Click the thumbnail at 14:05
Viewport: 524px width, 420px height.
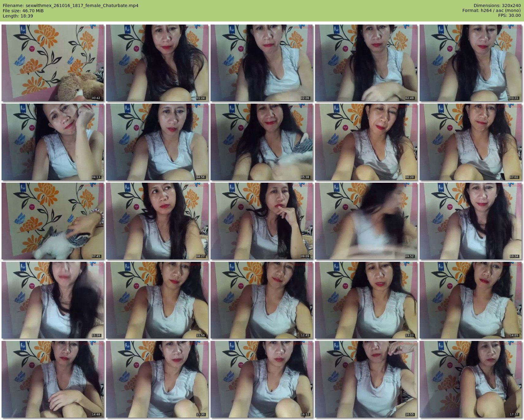pyautogui.click(x=470, y=300)
